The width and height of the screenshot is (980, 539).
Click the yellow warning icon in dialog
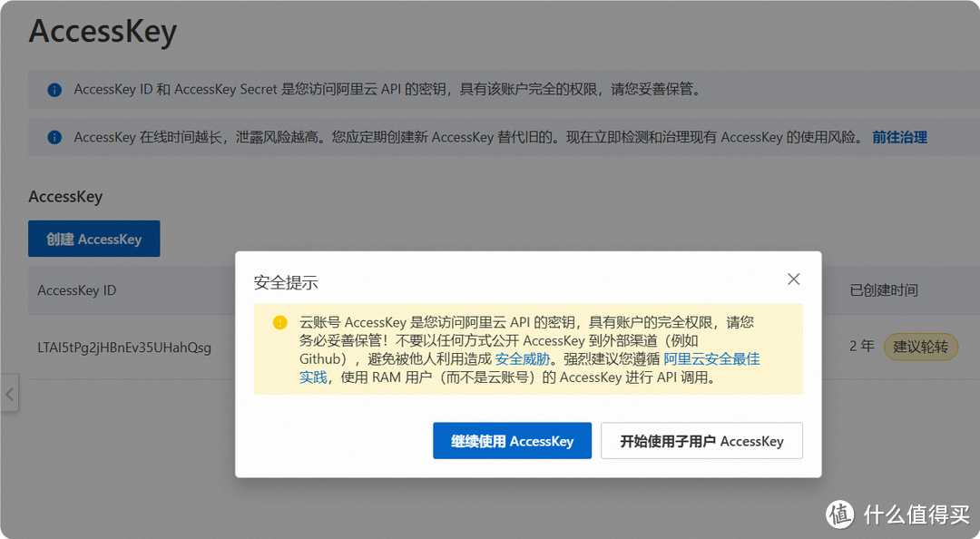pyautogui.click(x=280, y=323)
